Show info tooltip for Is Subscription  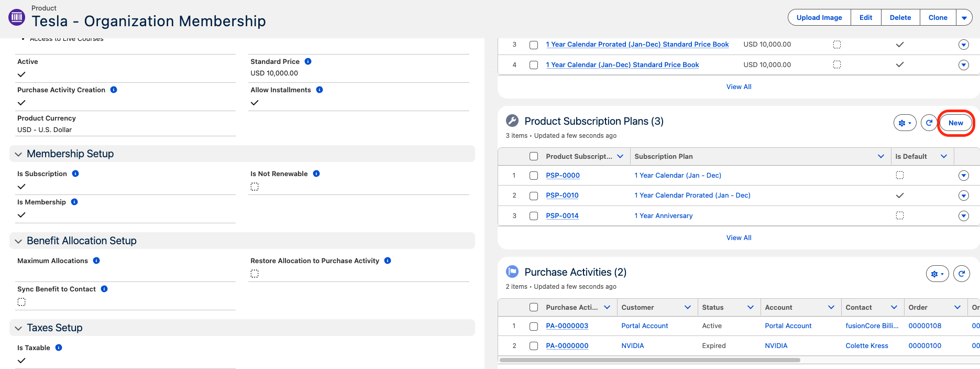75,173
